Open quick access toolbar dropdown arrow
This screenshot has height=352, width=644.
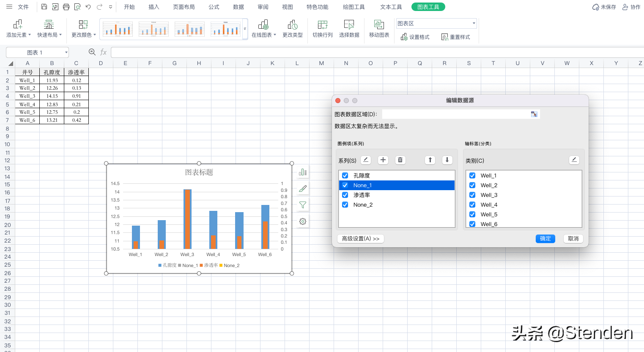click(111, 7)
